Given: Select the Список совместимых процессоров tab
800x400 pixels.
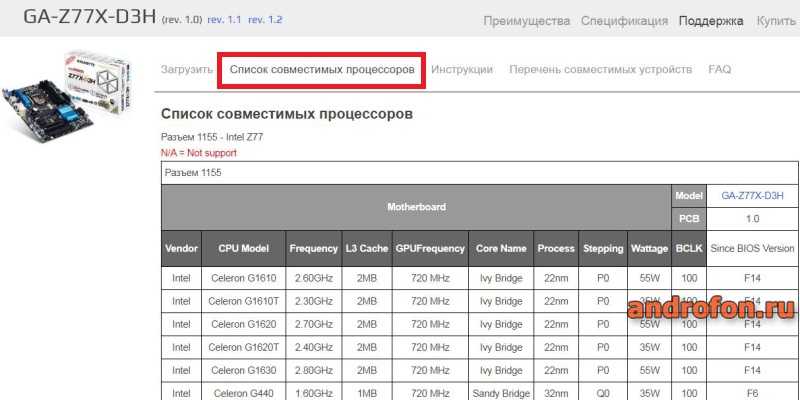Looking at the screenshot, I should pyautogui.click(x=322, y=69).
